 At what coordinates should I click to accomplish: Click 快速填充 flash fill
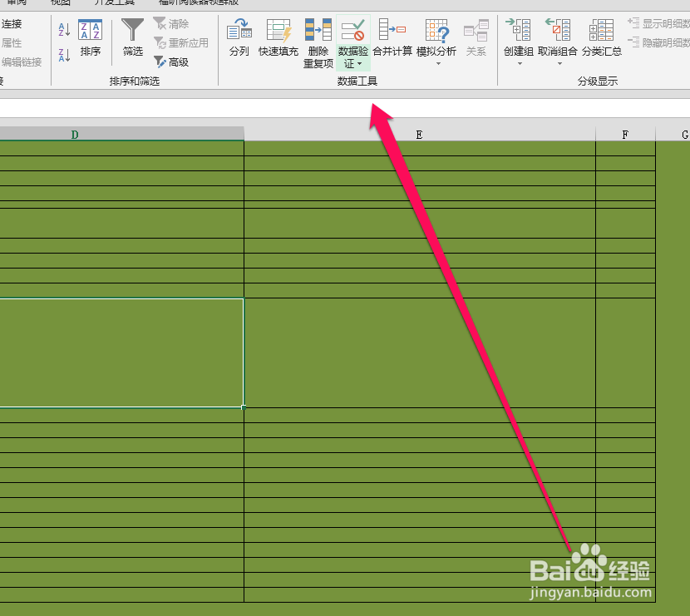[278, 38]
